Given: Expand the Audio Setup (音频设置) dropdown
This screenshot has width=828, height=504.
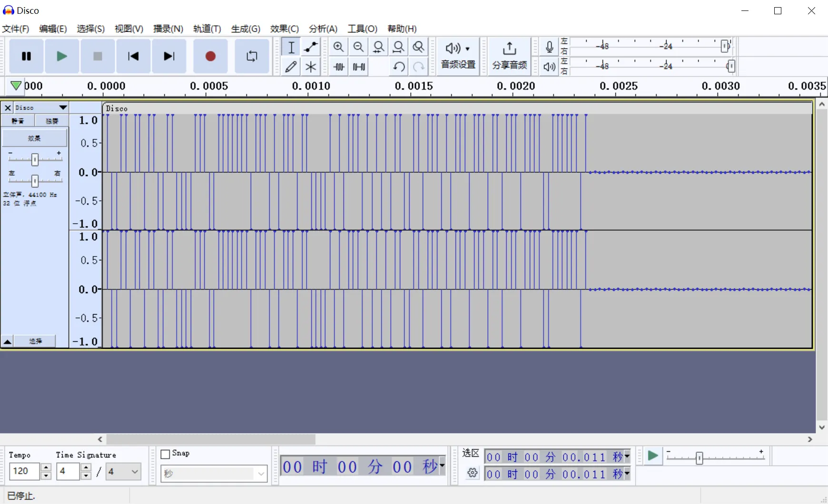Looking at the screenshot, I should click(x=458, y=56).
